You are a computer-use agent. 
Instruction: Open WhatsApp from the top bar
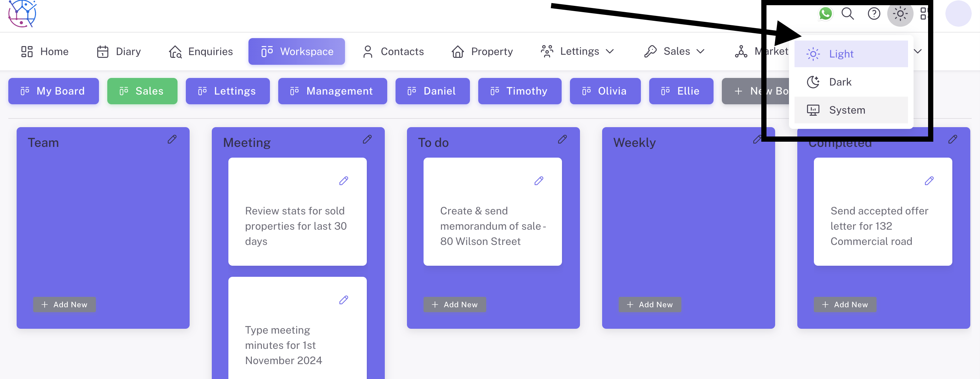(x=825, y=14)
